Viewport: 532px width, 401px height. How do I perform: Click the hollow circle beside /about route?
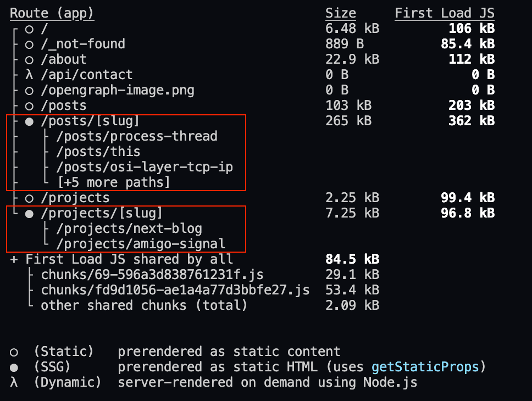click(29, 59)
